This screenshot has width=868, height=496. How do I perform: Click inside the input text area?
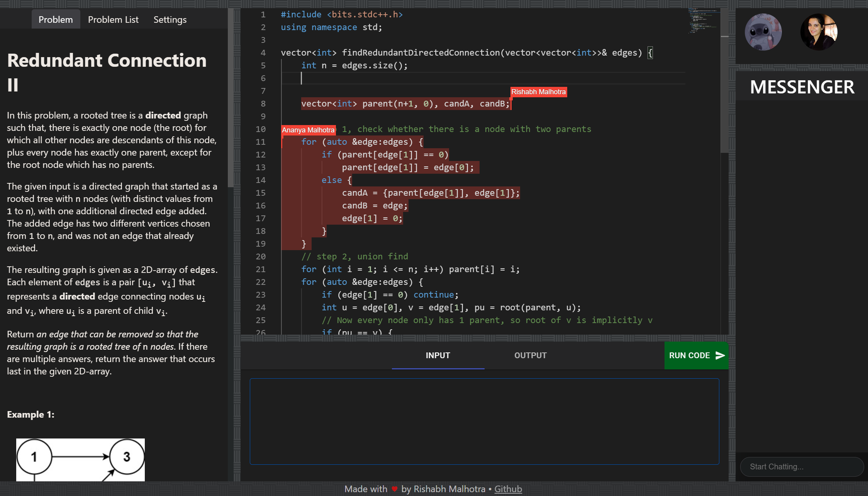coord(484,422)
